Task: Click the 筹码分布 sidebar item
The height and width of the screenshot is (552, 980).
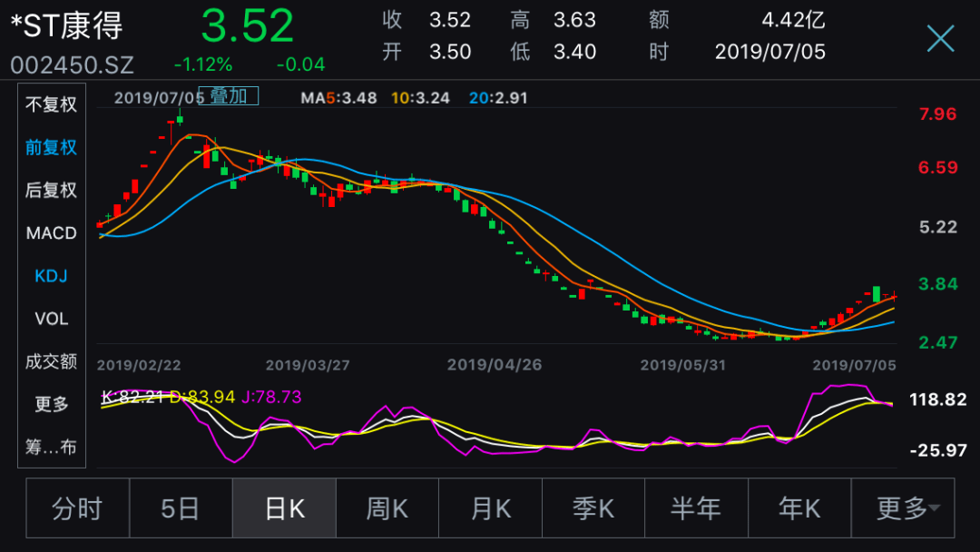Action: click(x=51, y=447)
